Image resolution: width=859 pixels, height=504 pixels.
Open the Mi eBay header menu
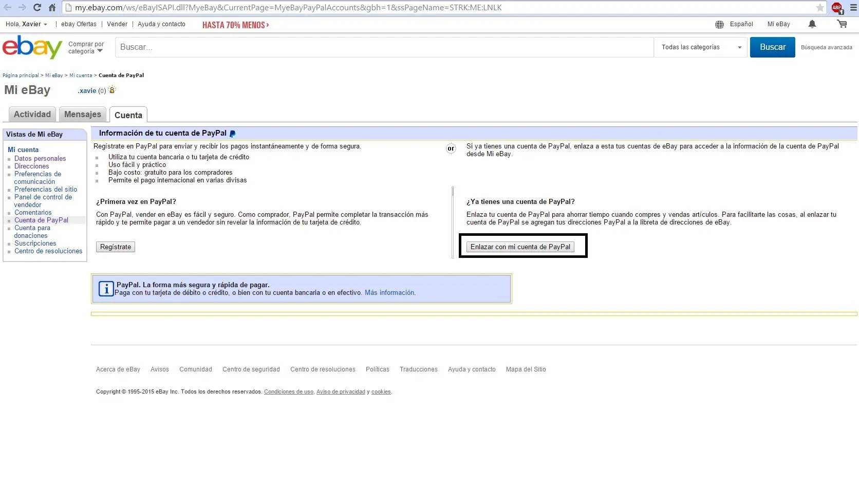click(779, 24)
